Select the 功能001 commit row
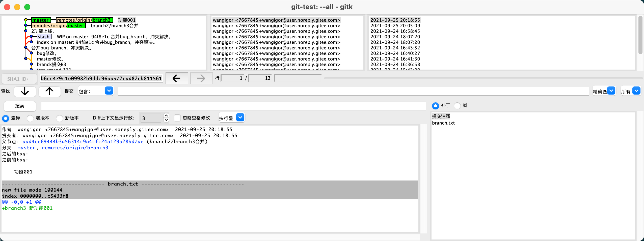The height and width of the screenshot is (241, 644). (x=127, y=20)
